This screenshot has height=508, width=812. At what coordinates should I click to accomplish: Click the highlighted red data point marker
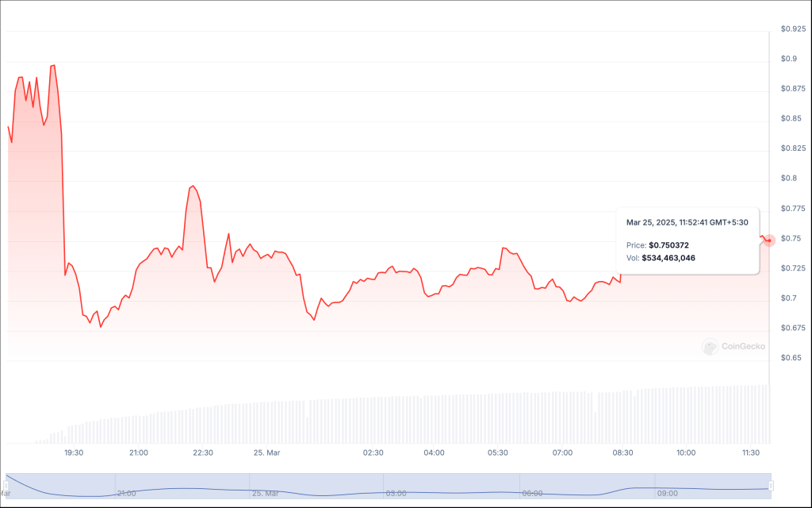[768, 241]
